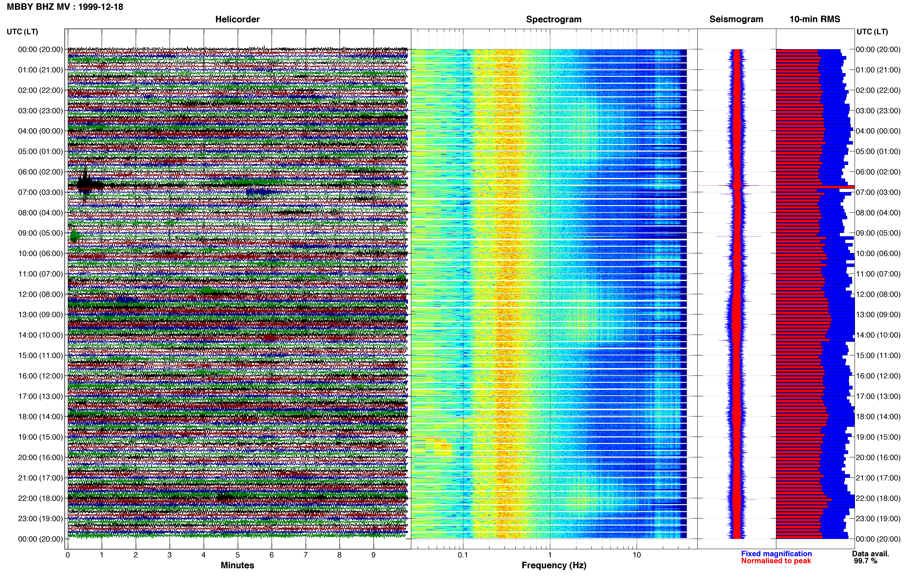Click left time label 18:00 (14:00)
This screenshot has width=924, height=578.
tap(41, 417)
